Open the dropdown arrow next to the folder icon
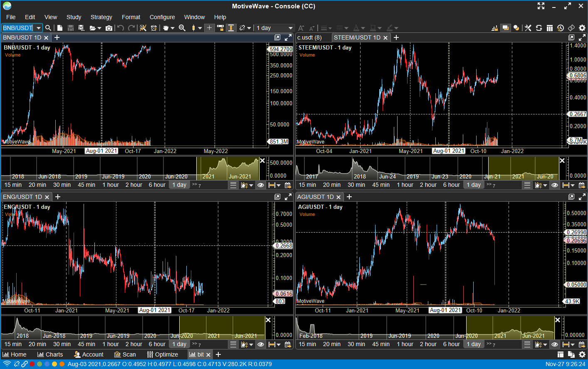Viewport: 588px width, 369px height. (99, 28)
